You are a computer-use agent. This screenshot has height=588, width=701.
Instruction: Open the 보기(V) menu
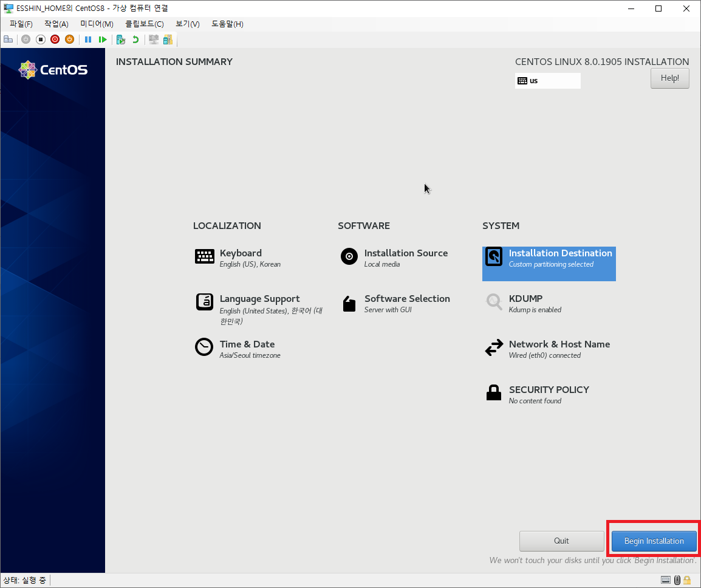tap(187, 24)
